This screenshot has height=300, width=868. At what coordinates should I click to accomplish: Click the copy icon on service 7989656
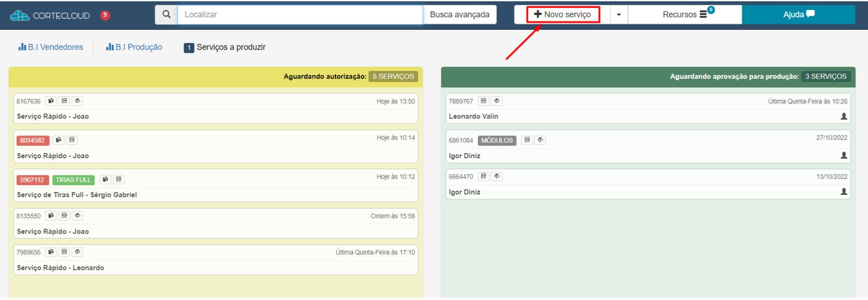[x=51, y=252]
